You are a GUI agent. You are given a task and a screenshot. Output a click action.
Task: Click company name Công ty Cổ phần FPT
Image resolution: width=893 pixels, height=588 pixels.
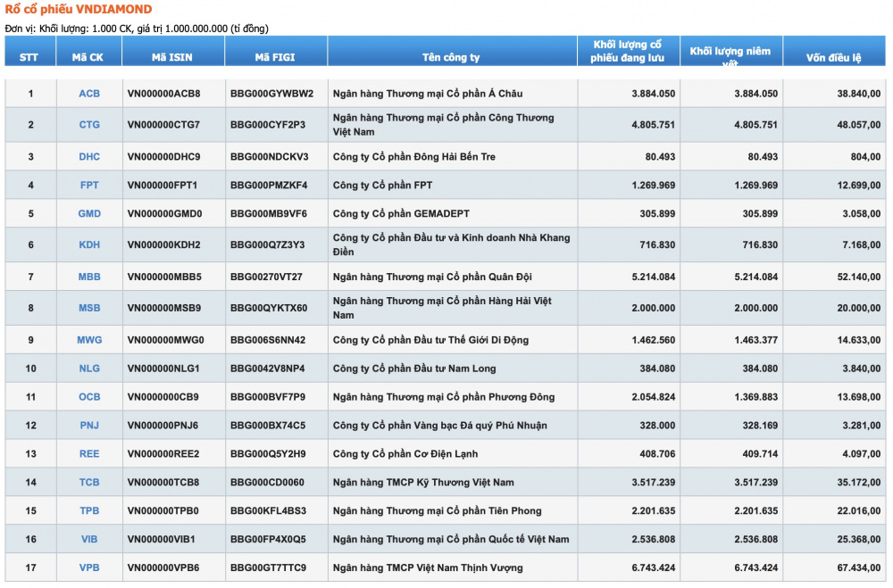(x=383, y=185)
